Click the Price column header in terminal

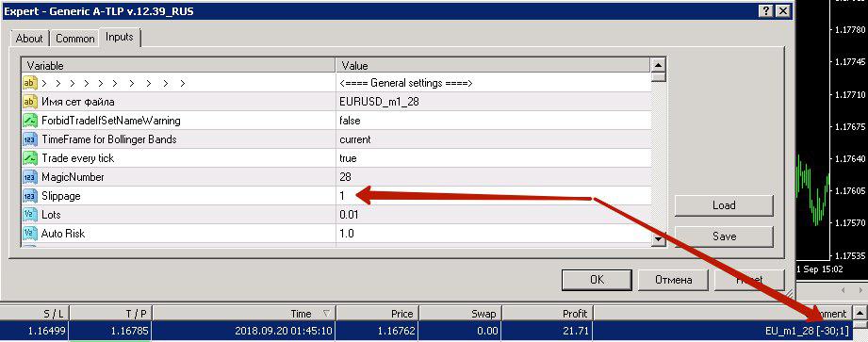coord(378,313)
